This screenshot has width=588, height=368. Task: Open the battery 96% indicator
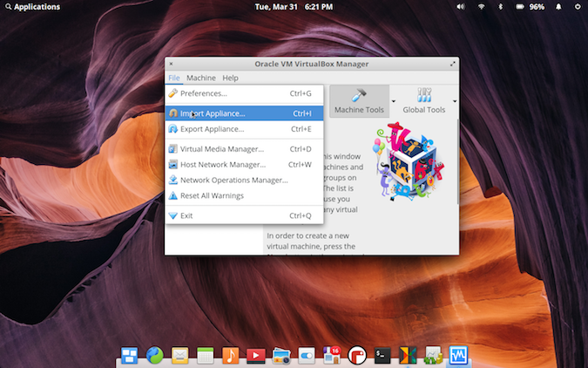tap(530, 7)
